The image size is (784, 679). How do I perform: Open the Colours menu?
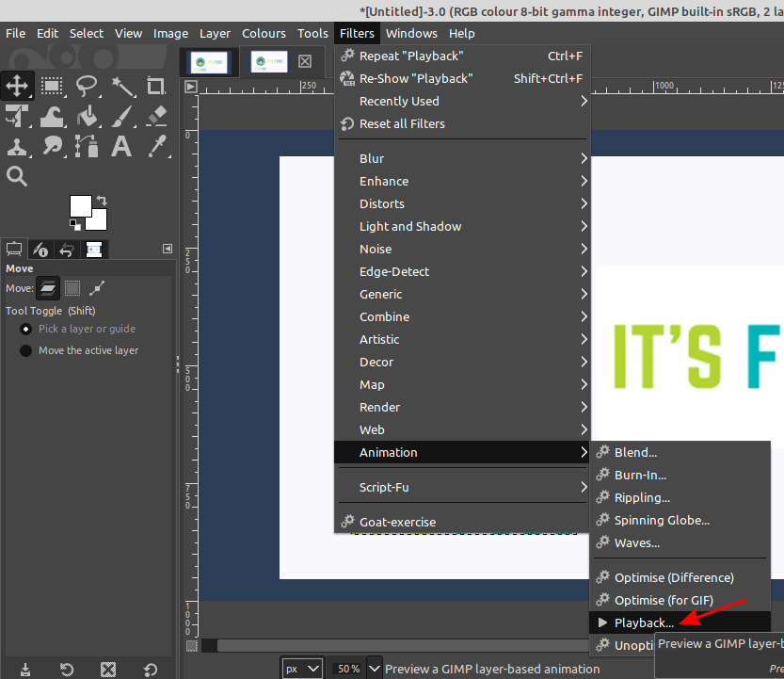point(264,33)
